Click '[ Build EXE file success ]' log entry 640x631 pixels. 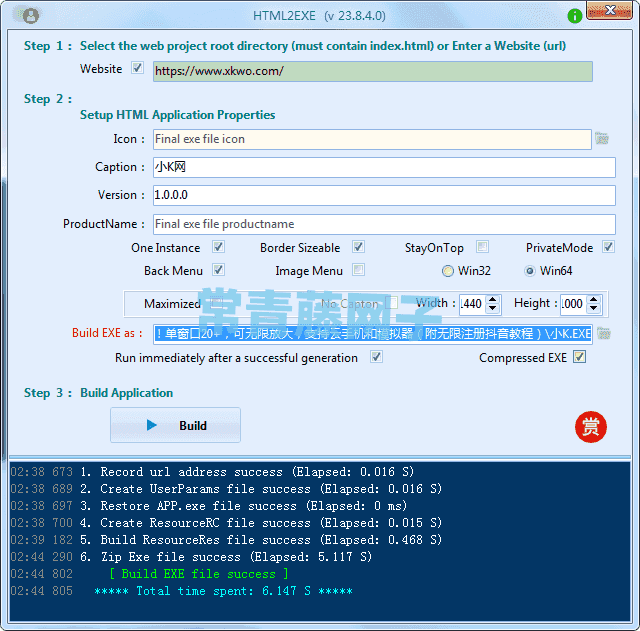199,574
